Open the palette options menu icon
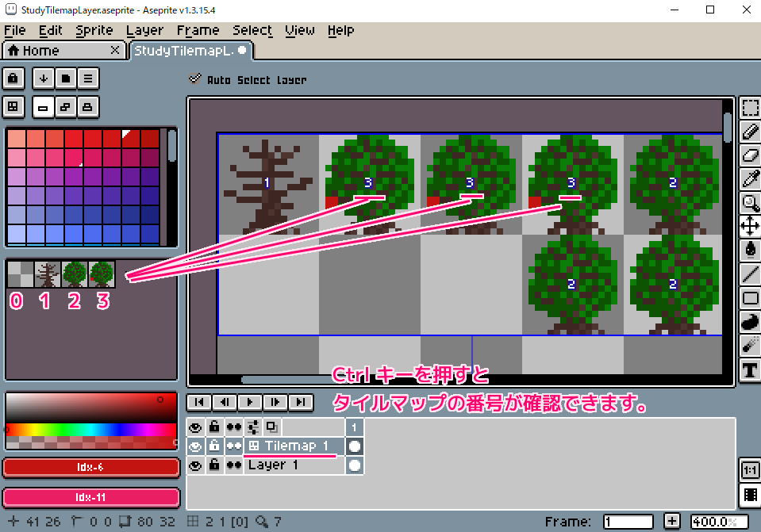 pyautogui.click(x=87, y=78)
